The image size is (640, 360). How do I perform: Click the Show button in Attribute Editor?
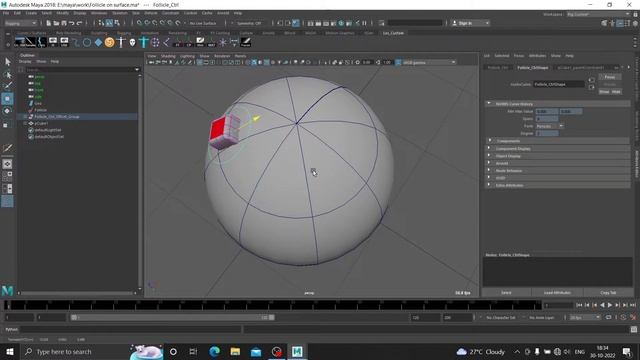coord(604,92)
